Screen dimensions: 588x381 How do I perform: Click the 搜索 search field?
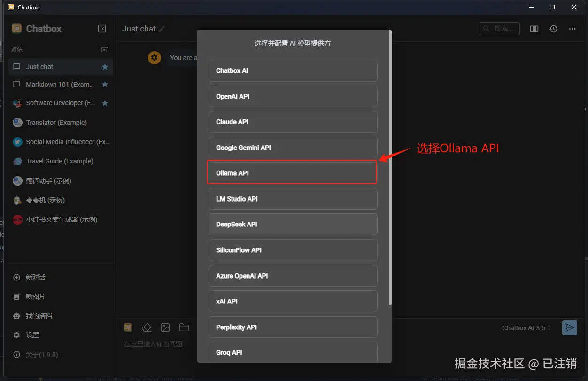tap(499, 29)
